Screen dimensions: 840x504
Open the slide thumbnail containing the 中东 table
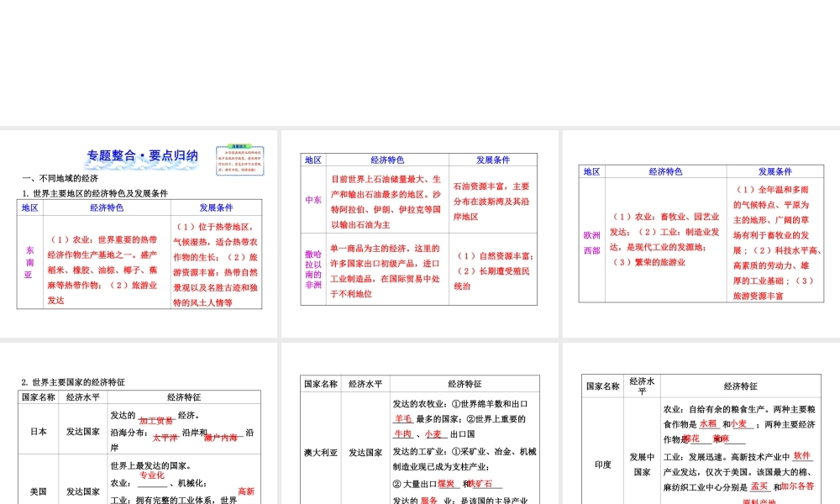tap(419, 234)
